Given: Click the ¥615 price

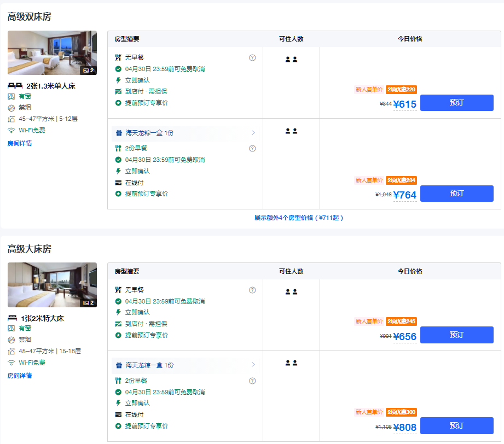Looking at the screenshot, I should (x=405, y=104).
